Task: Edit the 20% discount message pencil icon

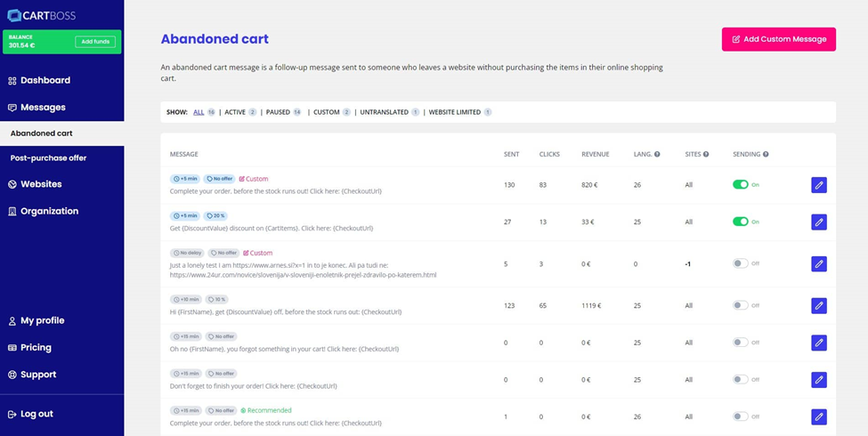Action: coord(818,222)
